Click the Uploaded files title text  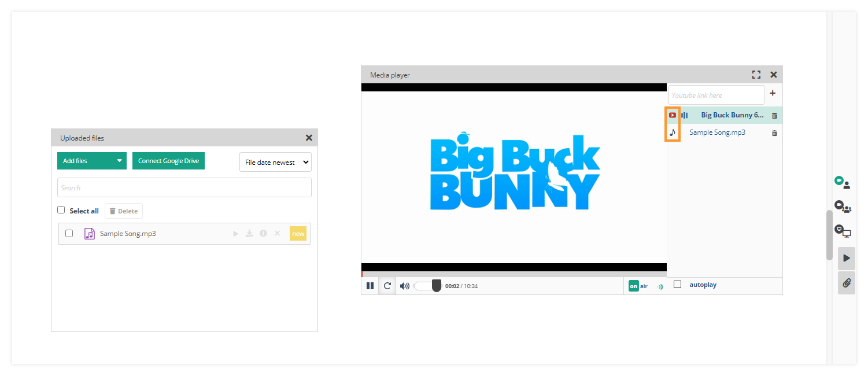click(x=82, y=138)
